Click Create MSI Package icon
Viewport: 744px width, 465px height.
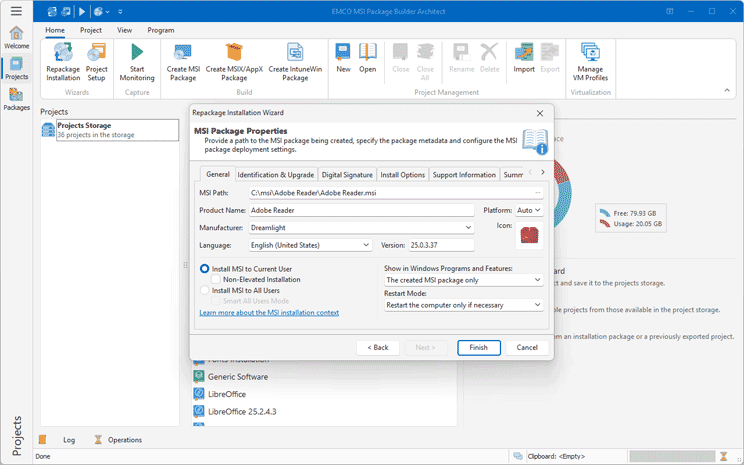coord(183,54)
